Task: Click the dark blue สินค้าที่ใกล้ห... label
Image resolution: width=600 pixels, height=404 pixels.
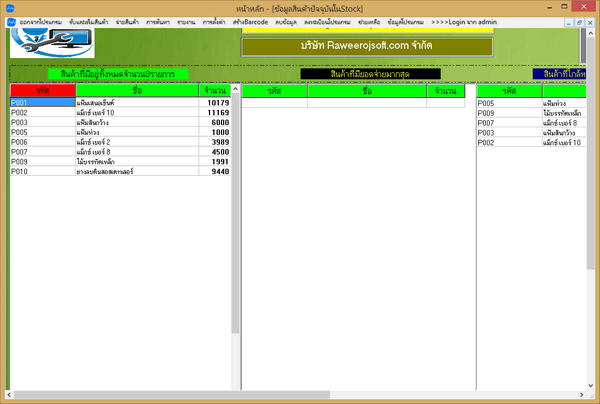Action: 559,74
